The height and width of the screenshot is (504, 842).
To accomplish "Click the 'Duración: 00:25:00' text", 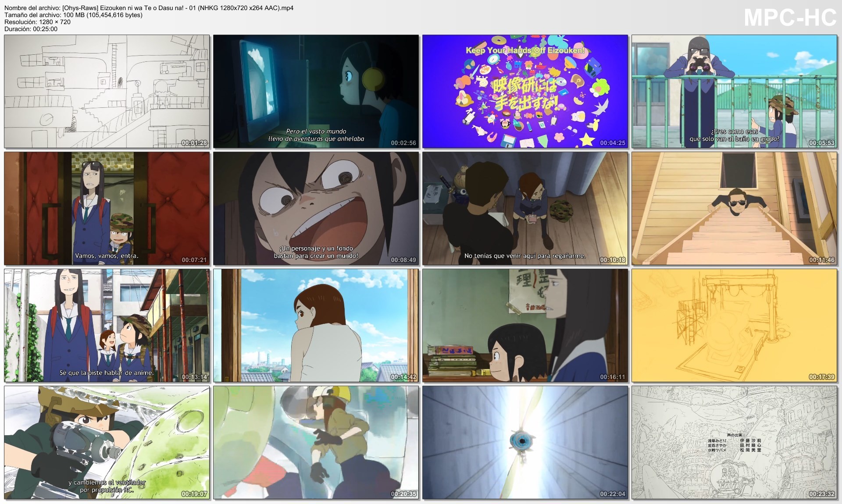I will pos(31,29).
